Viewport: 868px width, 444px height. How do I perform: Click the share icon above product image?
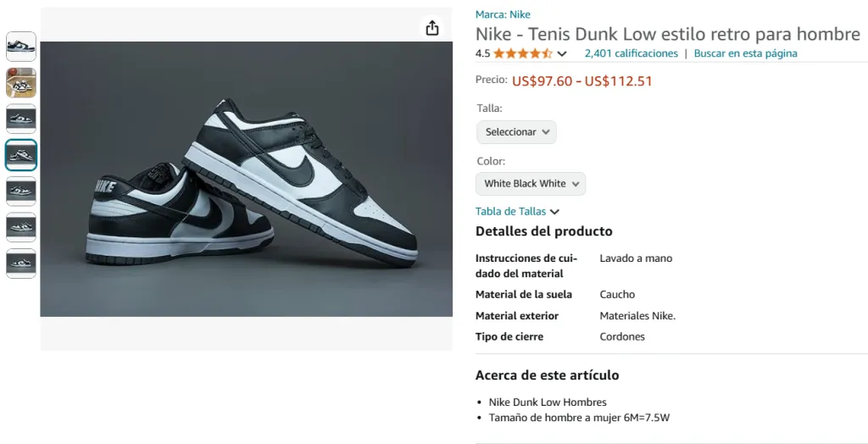432,28
